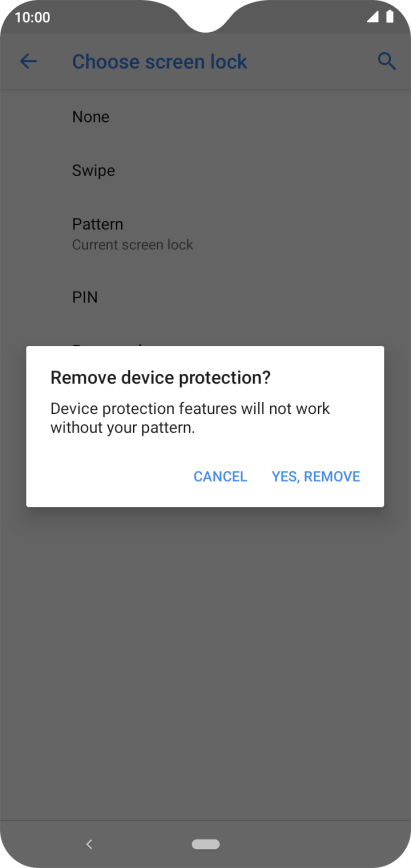Screen dimensions: 411x868
Task: Choose the Swipe screen lock option
Action: 206,170
